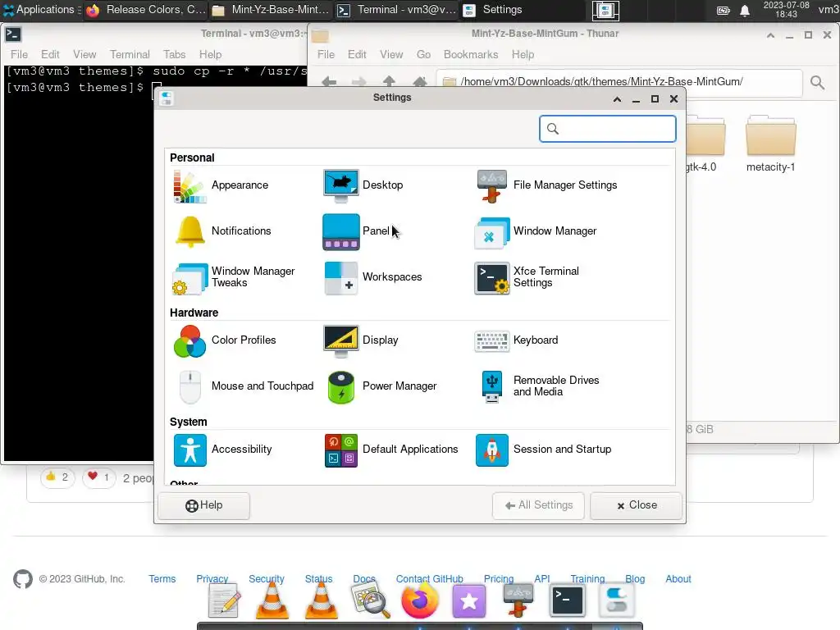Go to parent folder in Thunar
The image size is (840, 630).
coord(389,81)
